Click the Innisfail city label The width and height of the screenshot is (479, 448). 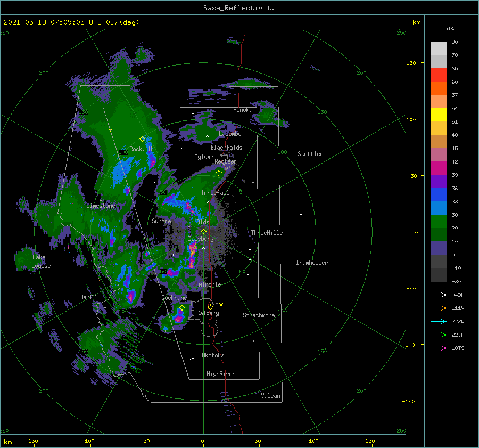[215, 193]
